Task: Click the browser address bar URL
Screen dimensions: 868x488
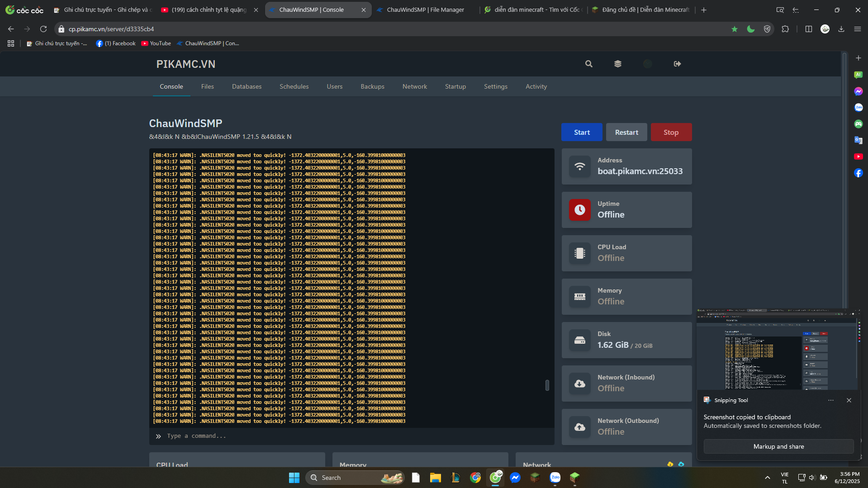Action: click(111, 29)
